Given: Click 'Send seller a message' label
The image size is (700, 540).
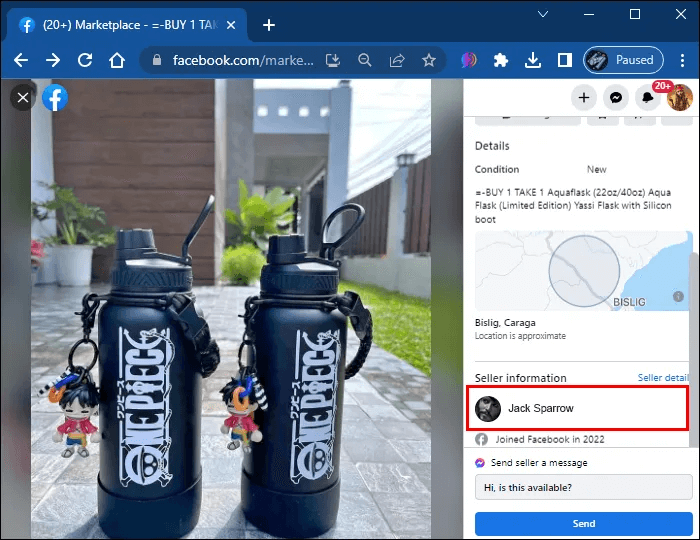Looking at the screenshot, I should click(x=539, y=463).
